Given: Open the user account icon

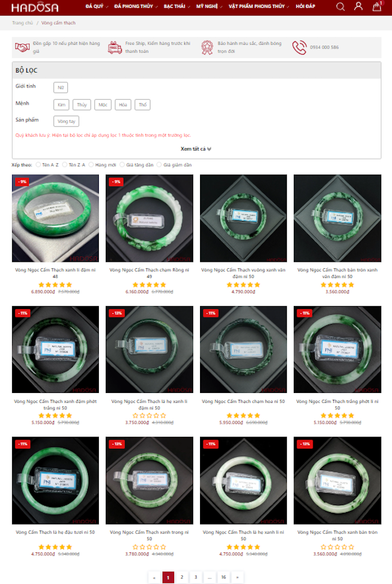Looking at the screenshot, I should [358, 6].
